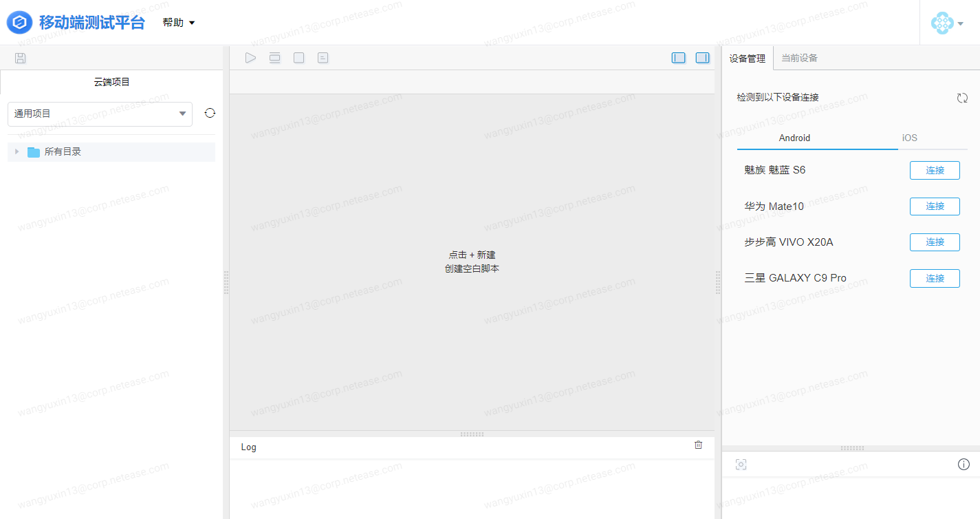This screenshot has height=519, width=980.
Task: Open the user avatar dropdown
Action: [x=947, y=23]
